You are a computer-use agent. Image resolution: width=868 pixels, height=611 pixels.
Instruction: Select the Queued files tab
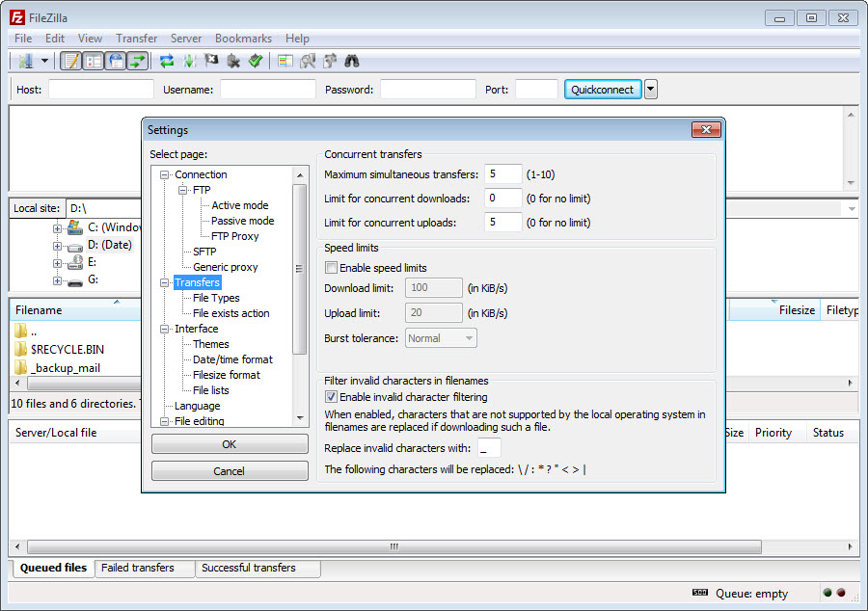point(53,568)
